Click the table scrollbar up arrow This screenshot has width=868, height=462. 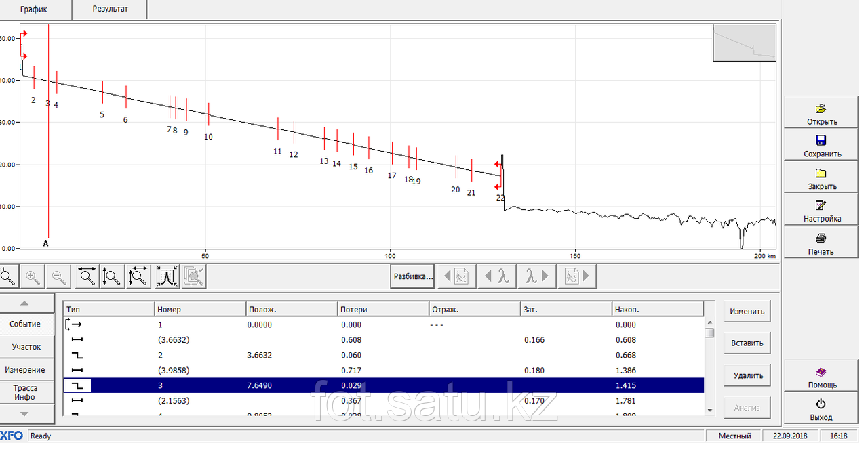[709, 323]
